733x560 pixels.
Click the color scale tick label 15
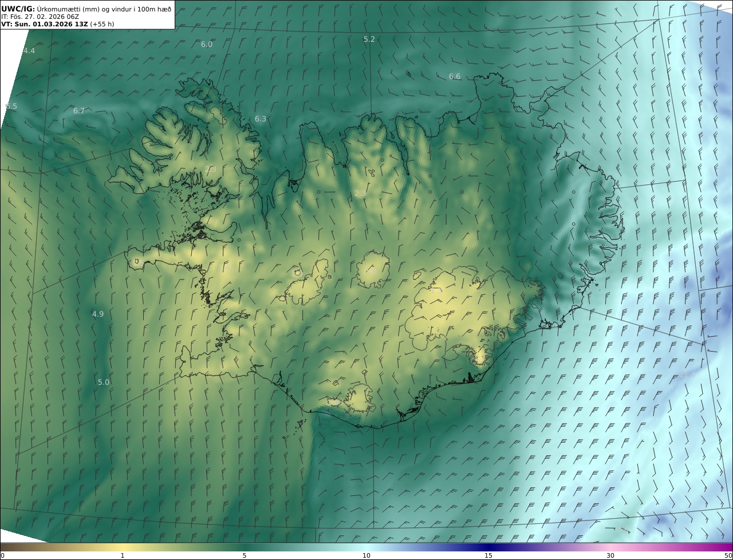488,556
